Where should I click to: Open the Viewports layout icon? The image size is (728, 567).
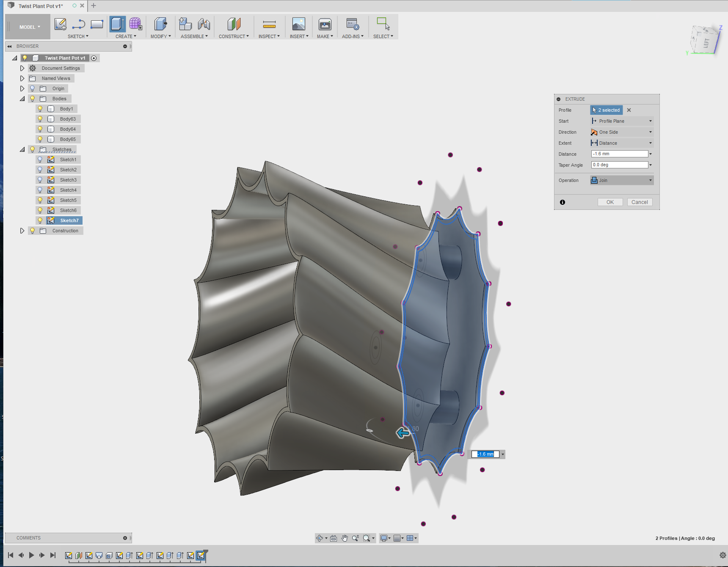410,538
